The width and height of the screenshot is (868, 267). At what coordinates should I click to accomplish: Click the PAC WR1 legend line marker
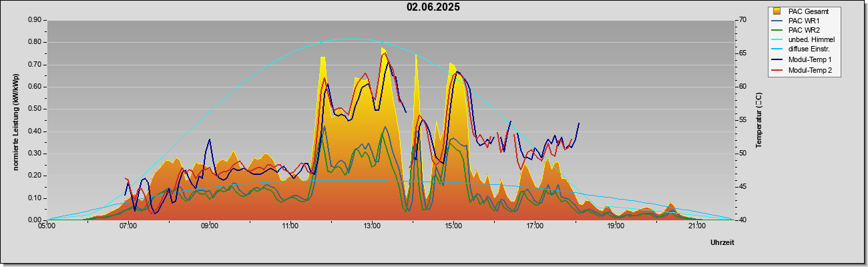[x=777, y=21]
